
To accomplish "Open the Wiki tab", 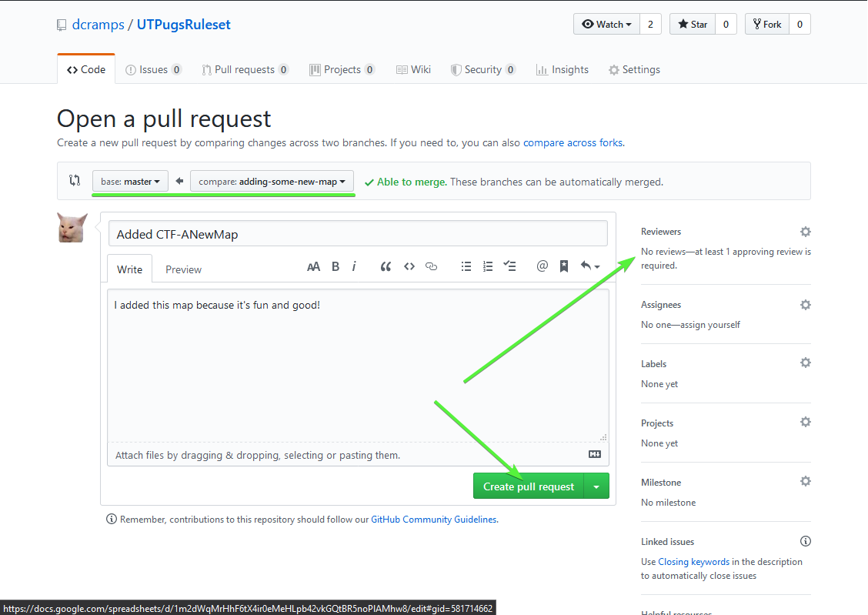I will [x=413, y=70].
